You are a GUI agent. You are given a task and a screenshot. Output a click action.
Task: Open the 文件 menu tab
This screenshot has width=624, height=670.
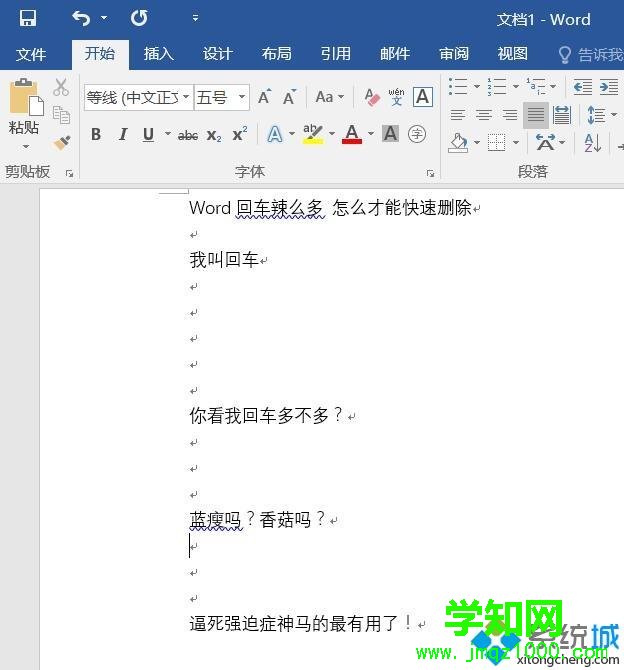pos(31,54)
